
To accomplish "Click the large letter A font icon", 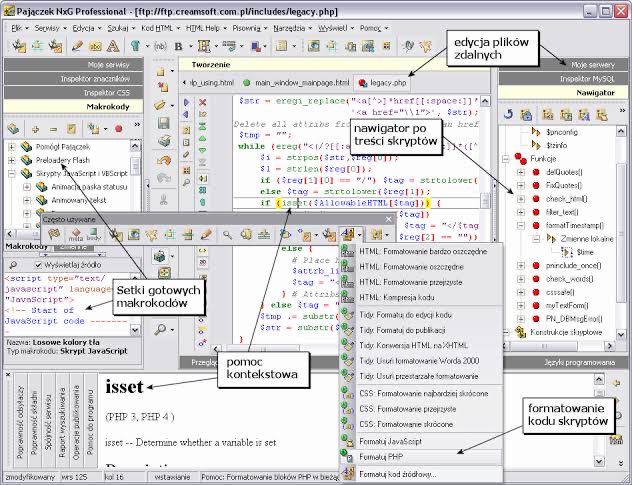I will pos(113,46).
